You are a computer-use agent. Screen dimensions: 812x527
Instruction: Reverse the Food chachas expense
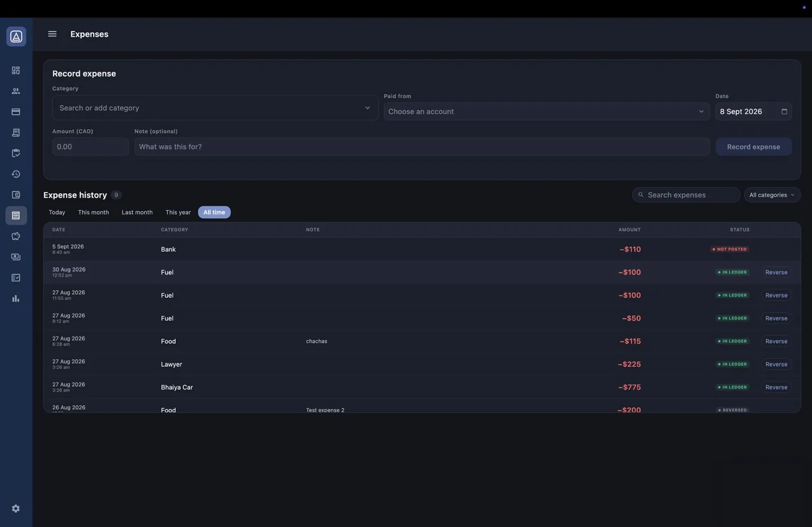coord(776,342)
